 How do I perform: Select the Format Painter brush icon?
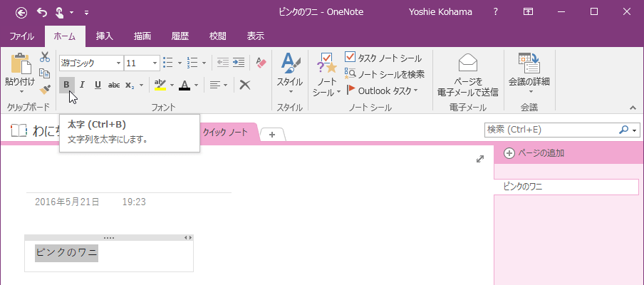[x=45, y=89]
